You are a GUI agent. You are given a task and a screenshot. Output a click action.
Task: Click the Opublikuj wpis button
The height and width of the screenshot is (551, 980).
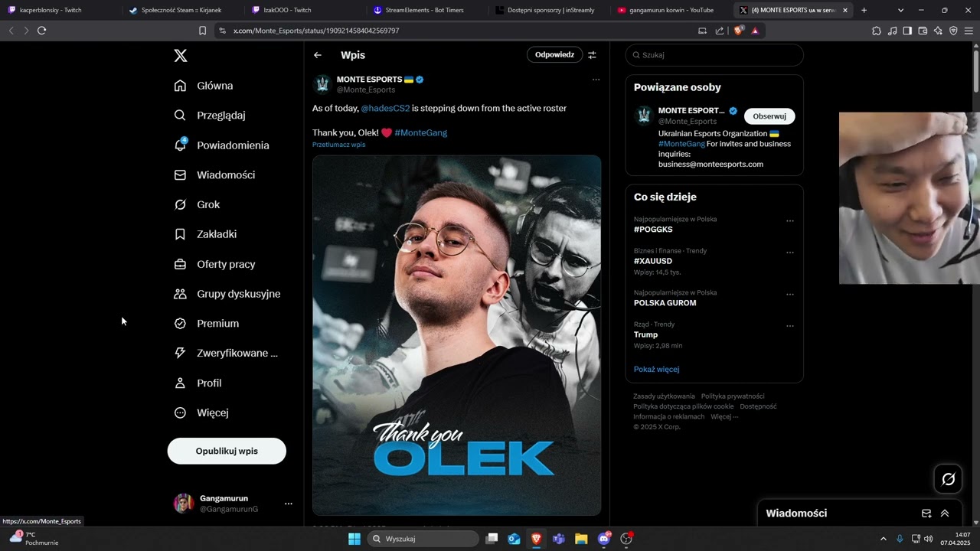coord(227,451)
